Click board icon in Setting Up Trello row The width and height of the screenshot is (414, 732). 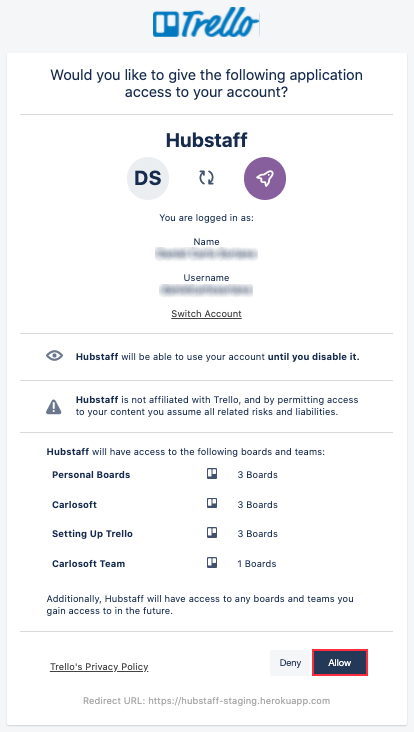click(212, 533)
